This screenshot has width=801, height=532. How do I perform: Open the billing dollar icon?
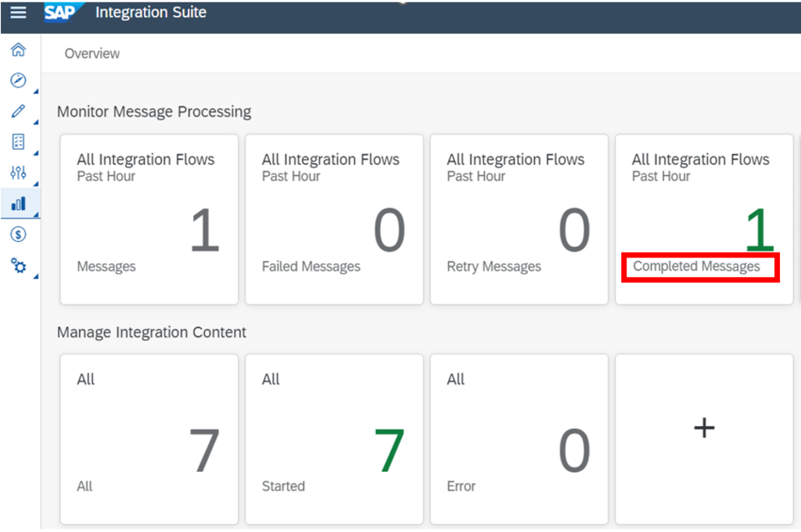click(x=20, y=233)
